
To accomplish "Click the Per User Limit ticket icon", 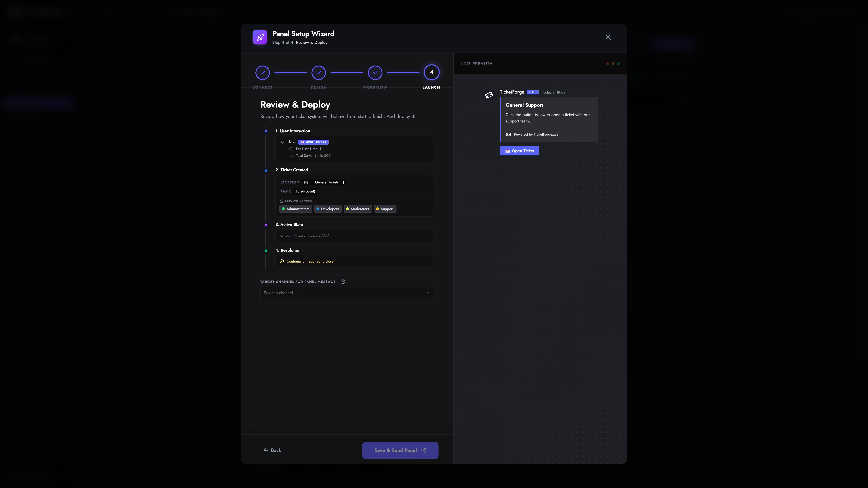I will click(x=291, y=149).
